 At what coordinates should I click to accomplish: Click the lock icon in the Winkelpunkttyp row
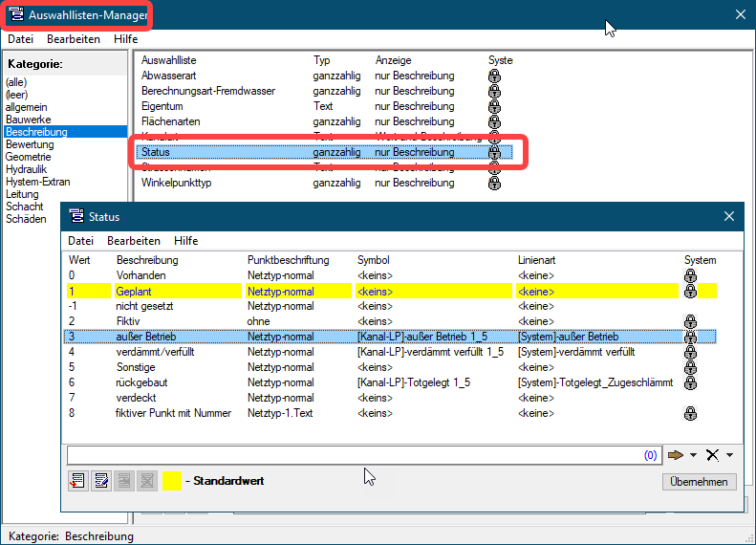(494, 183)
